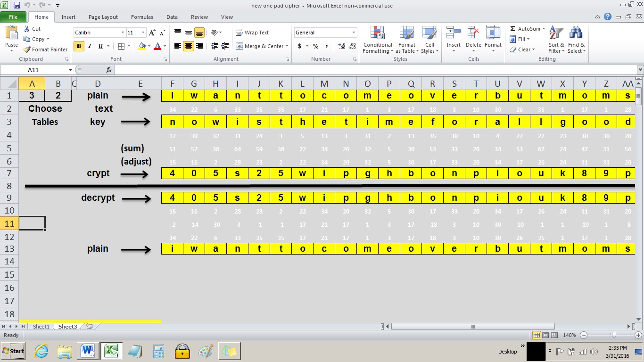Select column F header
Screen dimensions: 644x362
[172, 84]
